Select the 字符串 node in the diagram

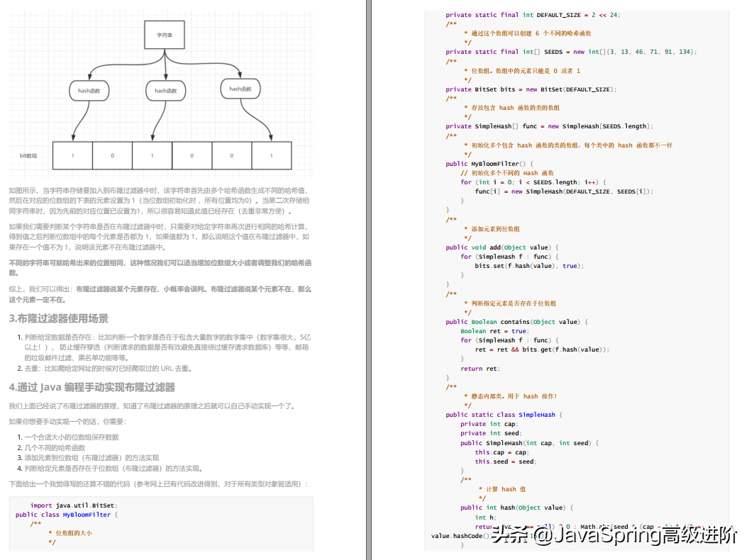tap(165, 33)
